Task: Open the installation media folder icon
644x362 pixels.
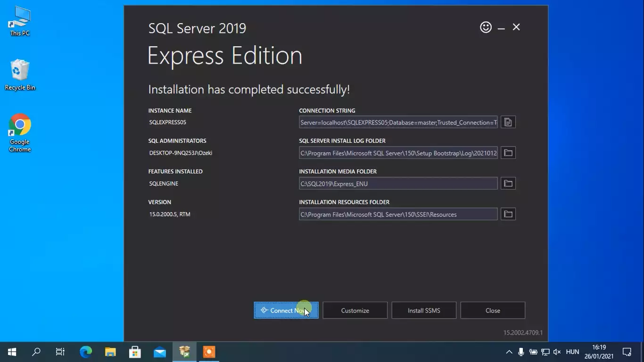Action: tap(508, 183)
